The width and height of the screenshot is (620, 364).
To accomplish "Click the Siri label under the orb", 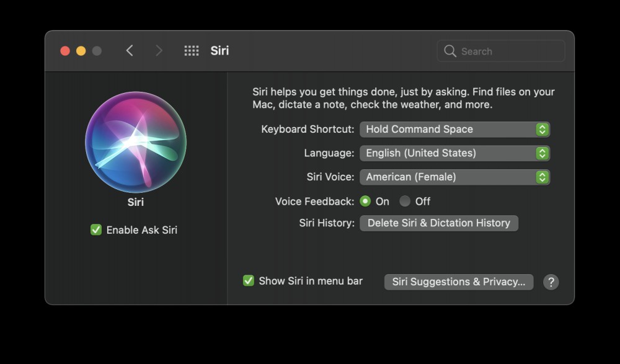I will [x=136, y=202].
